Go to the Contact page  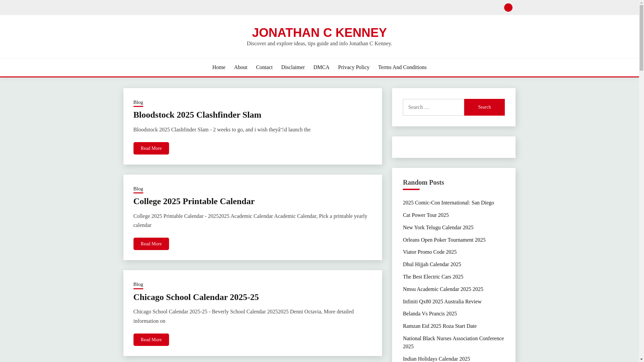pos(264,67)
